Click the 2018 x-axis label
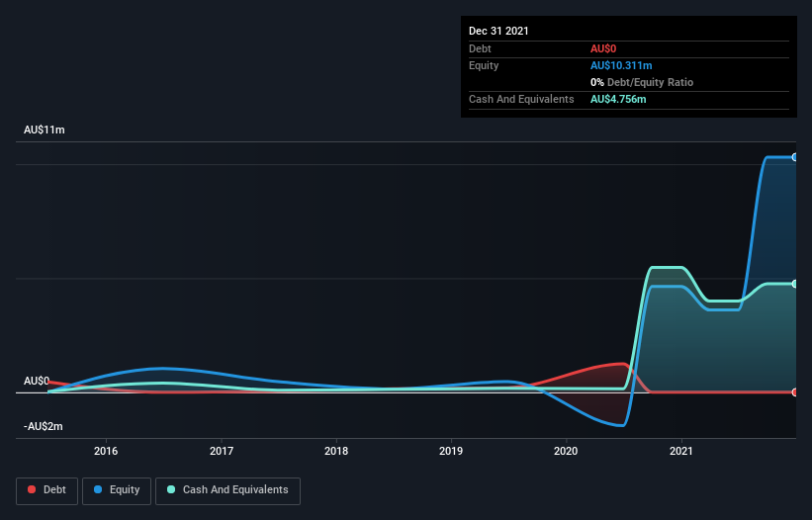Viewport: 812px width, 520px height. (336, 451)
